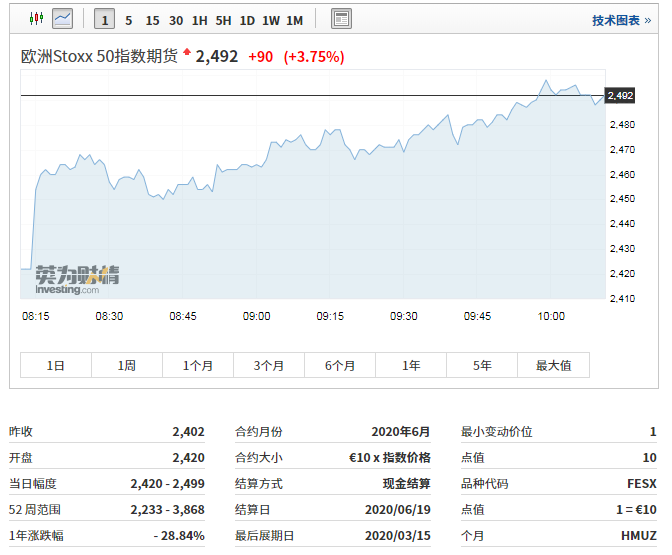
Task: Select the 1 minute interval
Action: pos(105,20)
